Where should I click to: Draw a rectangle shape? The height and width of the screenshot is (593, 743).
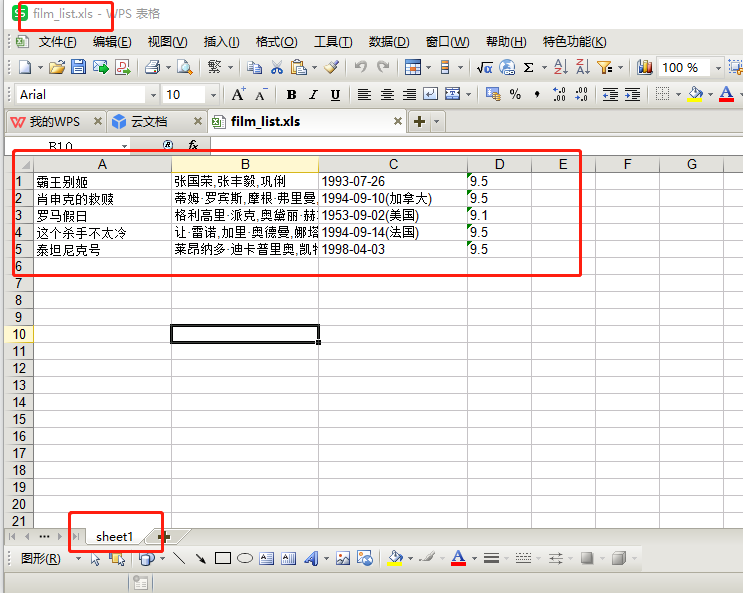(223, 558)
